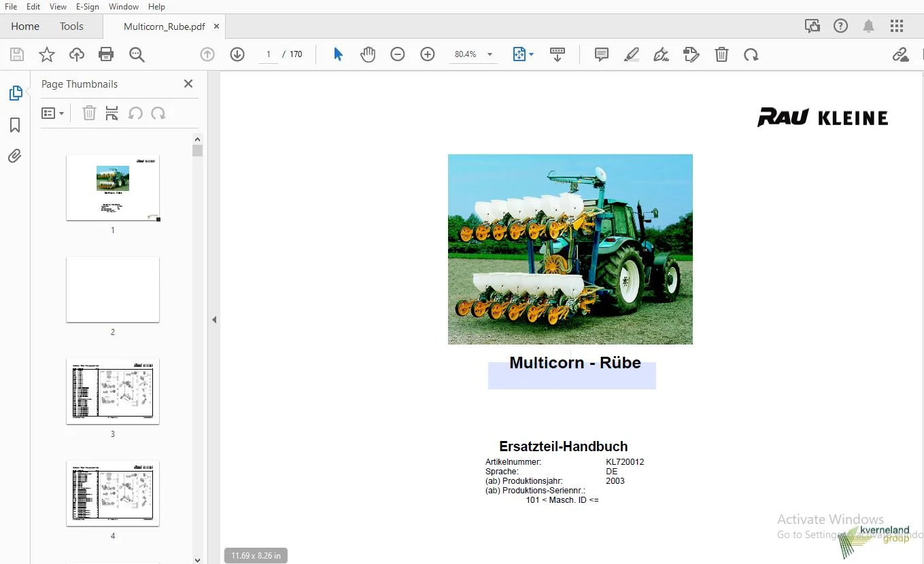Viewport: 924px width, 564px height.
Task: Delete selected thumbnail page in panel
Action: click(x=89, y=113)
